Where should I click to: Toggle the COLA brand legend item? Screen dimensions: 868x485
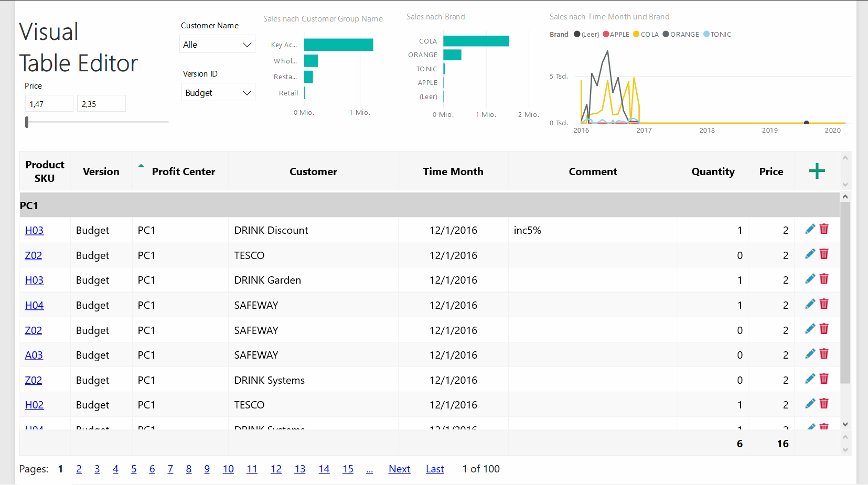pyautogui.click(x=646, y=35)
